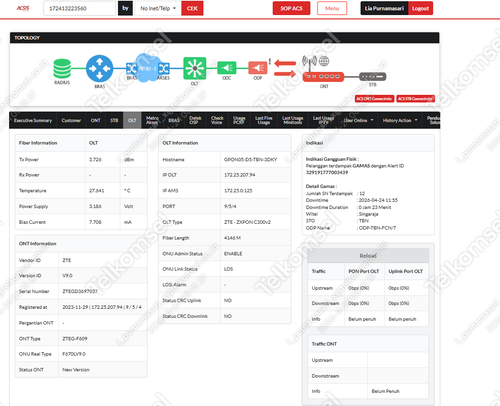Click ONU Admin Status value ENABLE
This screenshot has height=406, width=500.
(233, 254)
